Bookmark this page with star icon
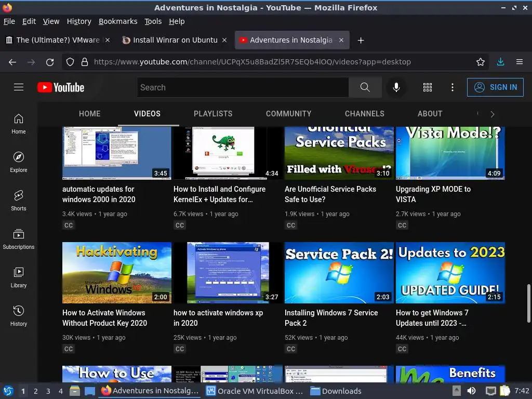The height and width of the screenshot is (399, 532). (480, 62)
